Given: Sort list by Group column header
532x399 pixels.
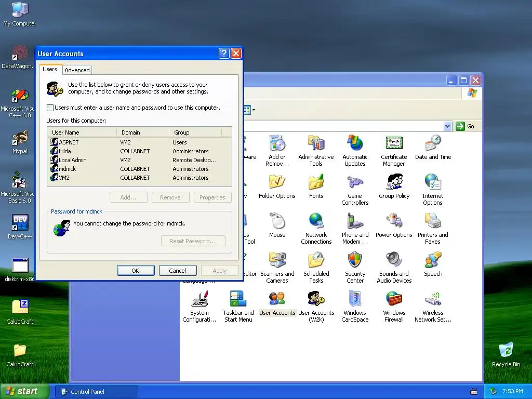Looking at the screenshot, I should click(195, 132).
